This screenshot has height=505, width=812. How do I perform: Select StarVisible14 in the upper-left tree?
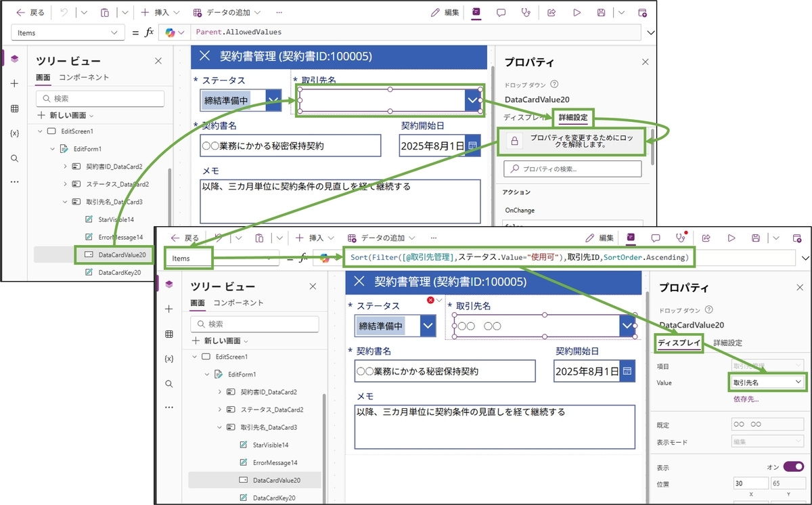pyautogui.click(x=116, y=219)
